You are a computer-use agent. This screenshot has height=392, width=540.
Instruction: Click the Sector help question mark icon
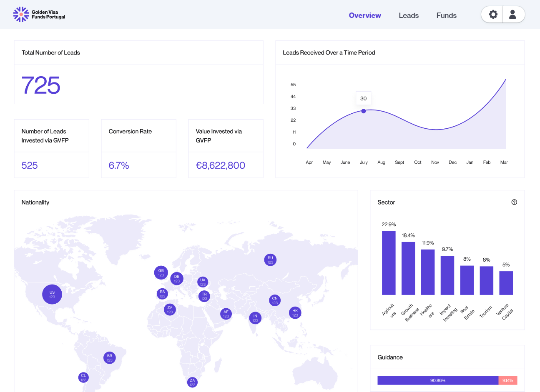pos(514,202)
